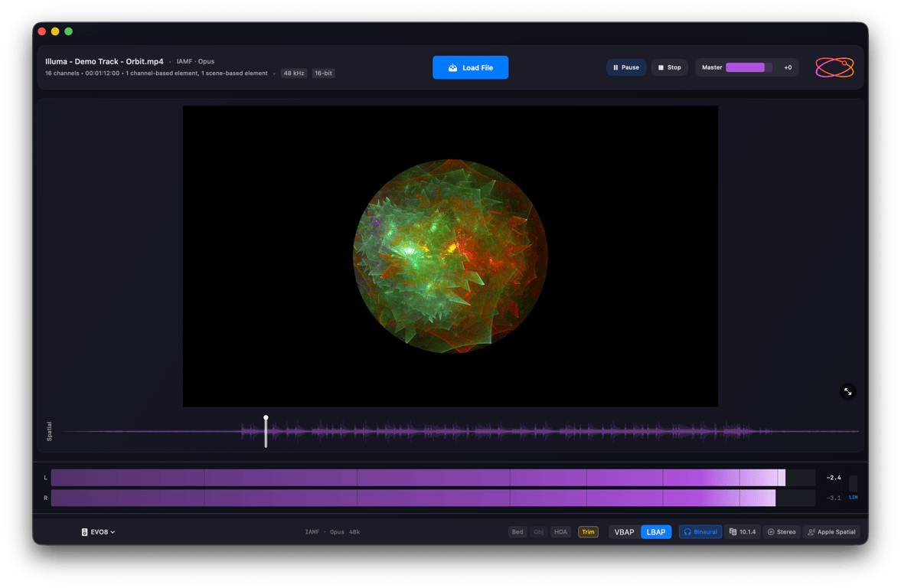Switch to Binaural output
This screenshot has width=901, height=588.
point(700,531)
